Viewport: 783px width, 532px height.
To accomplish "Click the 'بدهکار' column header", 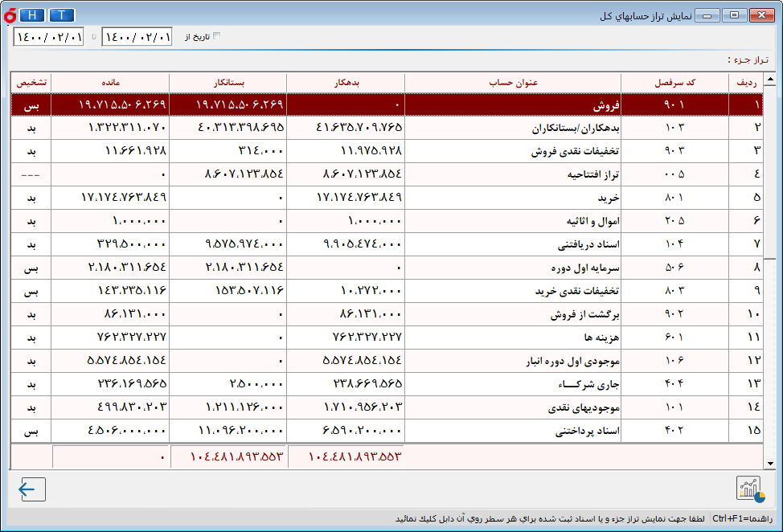I will click(x=346, y=83).
